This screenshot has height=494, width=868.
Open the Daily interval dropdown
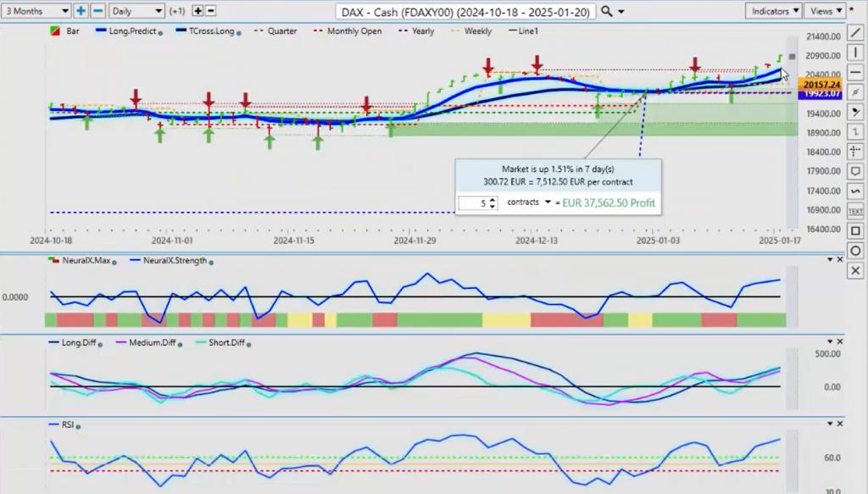pos(136,11)
